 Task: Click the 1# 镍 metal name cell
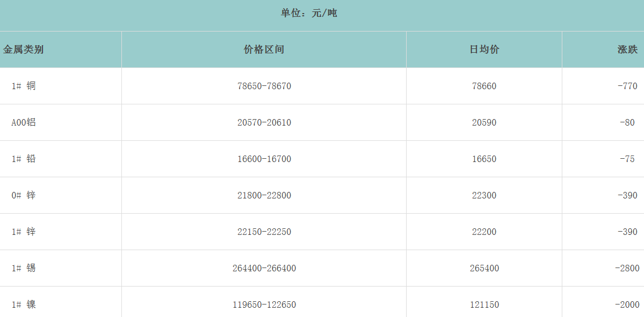(23, 304)
